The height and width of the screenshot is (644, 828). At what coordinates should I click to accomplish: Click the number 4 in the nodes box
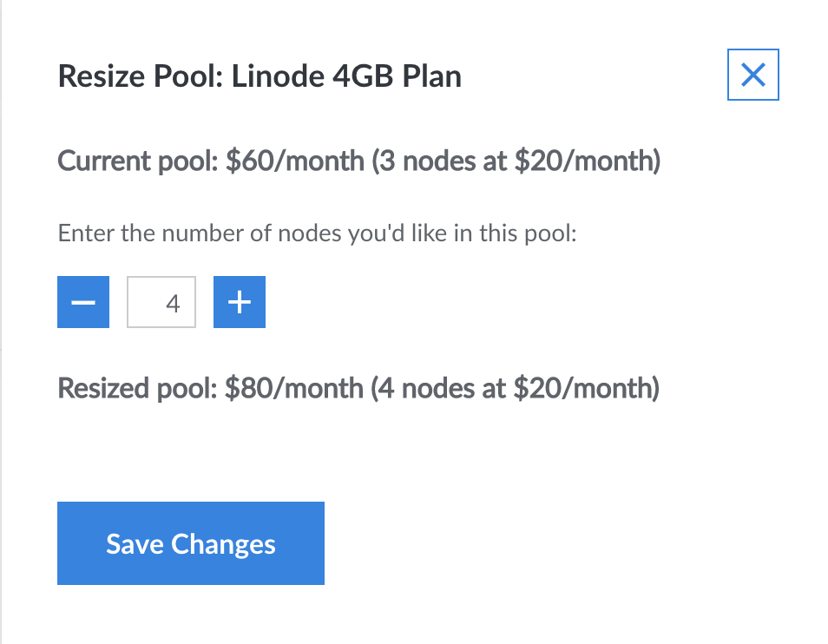click(173, 303)
